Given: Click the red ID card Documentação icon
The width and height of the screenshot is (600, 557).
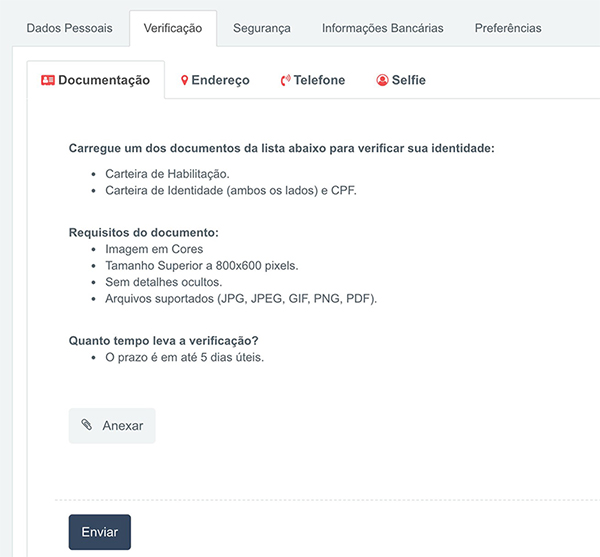Looking at the screenshot, I should (x=48, y=80).
